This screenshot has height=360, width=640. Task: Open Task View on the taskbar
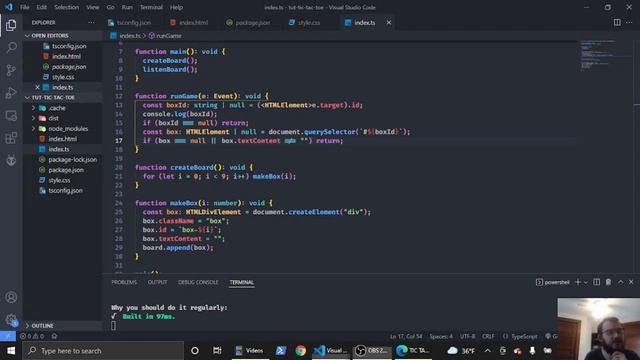pos(217,351)
